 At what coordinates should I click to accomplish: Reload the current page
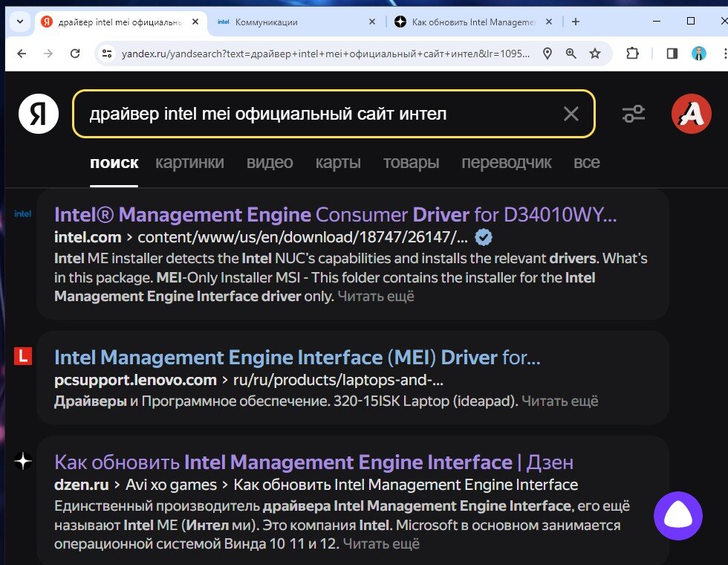coord(75,54)
